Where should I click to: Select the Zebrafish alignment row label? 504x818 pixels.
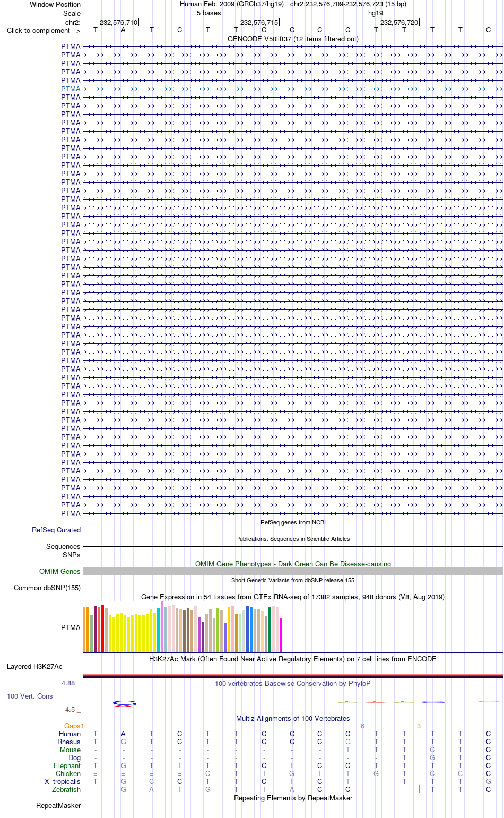coord(66,789)
